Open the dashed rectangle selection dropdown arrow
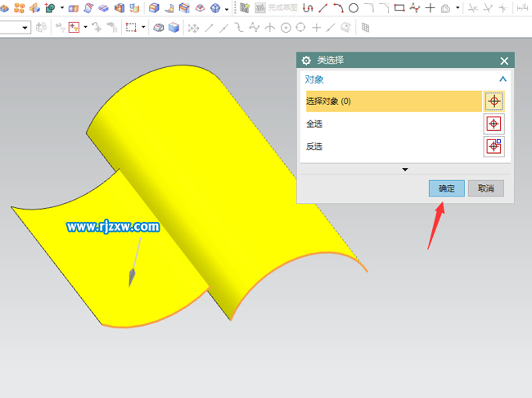Viewport: 532px width, 398px height. click(143, 27)
